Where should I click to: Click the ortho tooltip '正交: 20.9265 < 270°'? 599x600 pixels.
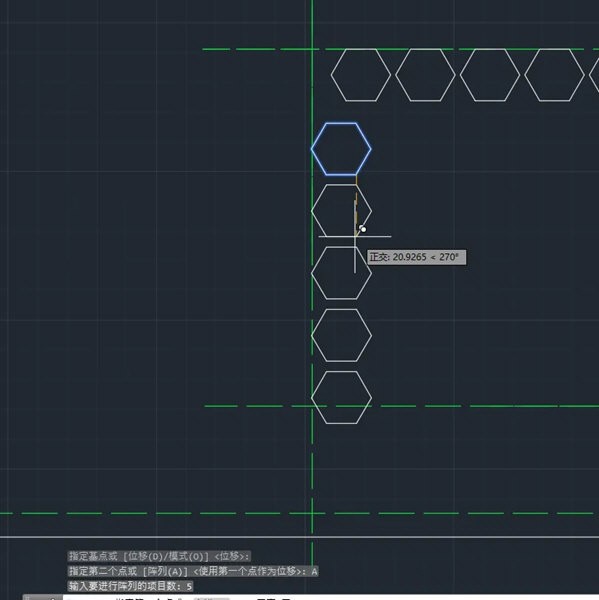point(416,257)
